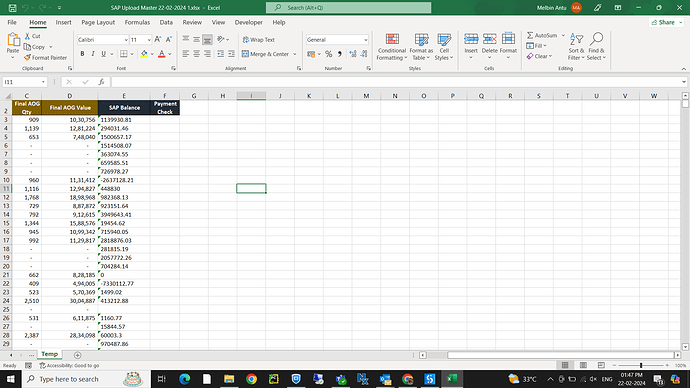This screenshot has height=388, width=690.
Task: Expand the font name Calibri dropdown
Action: point(126,40)
